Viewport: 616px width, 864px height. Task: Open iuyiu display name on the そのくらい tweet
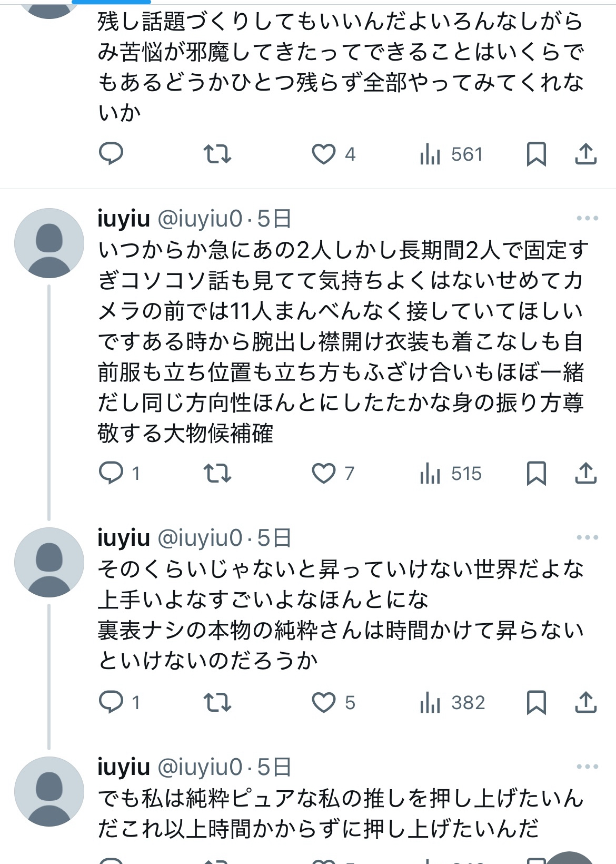[x=124, y=538]
